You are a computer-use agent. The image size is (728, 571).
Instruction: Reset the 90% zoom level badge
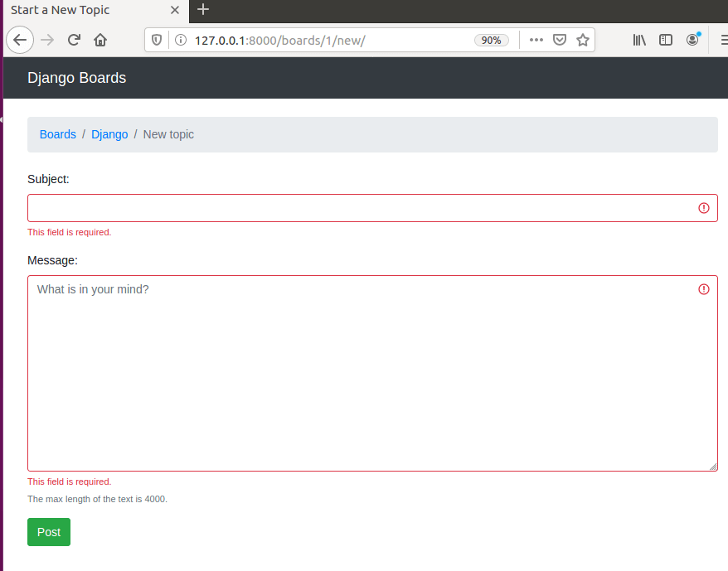coord(491,41)
